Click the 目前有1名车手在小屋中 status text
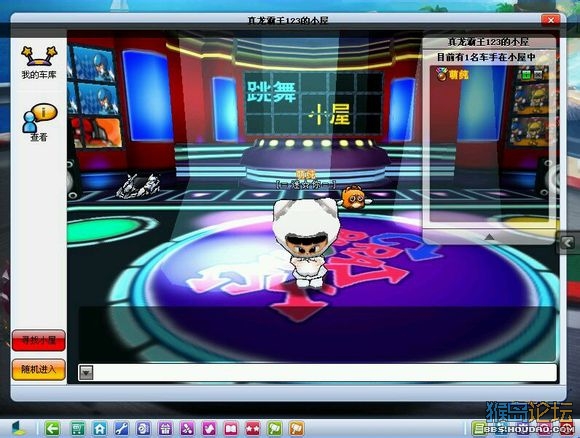This screenshot has height=438, width=580. tap(486, 57)
